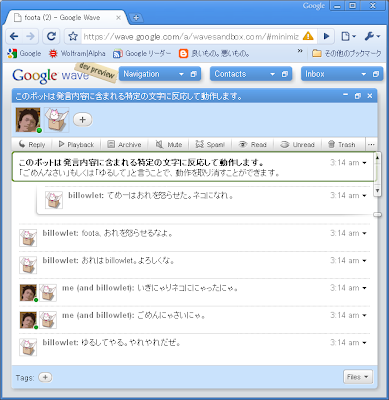
Task: Open the Files dropdown button
Action: coord(358,377)
